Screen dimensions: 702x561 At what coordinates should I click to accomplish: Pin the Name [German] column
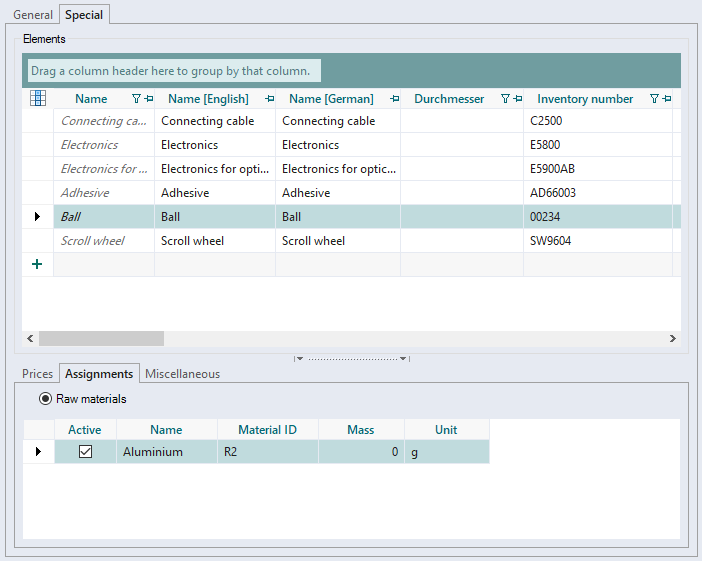tap(394, 99)
